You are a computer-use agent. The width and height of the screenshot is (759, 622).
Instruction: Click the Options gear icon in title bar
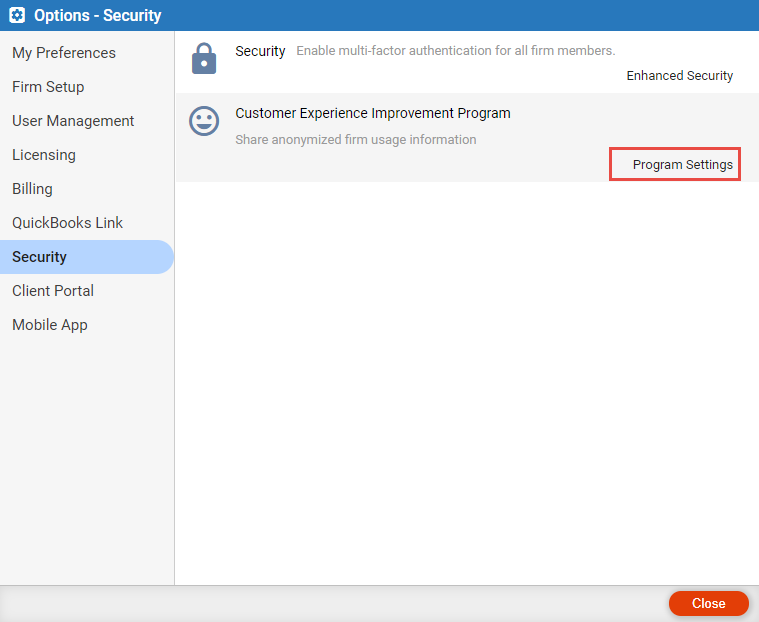(x=17, y=15)
